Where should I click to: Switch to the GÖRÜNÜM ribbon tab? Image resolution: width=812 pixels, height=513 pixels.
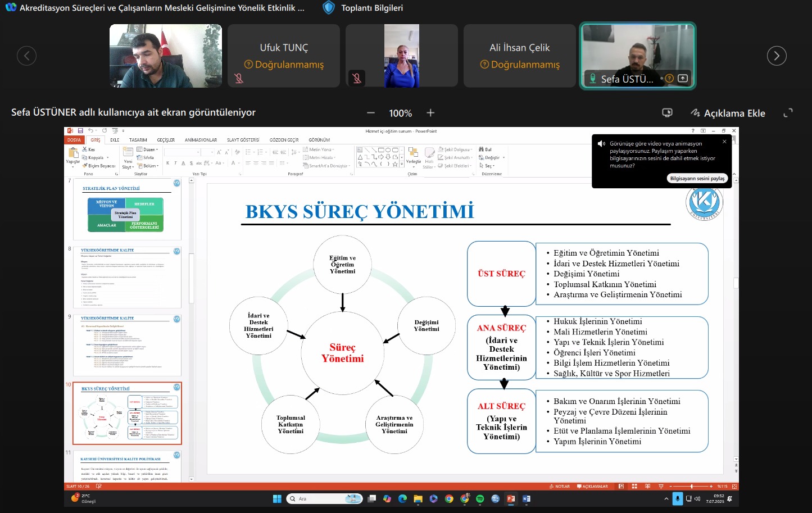click(319, 140)
